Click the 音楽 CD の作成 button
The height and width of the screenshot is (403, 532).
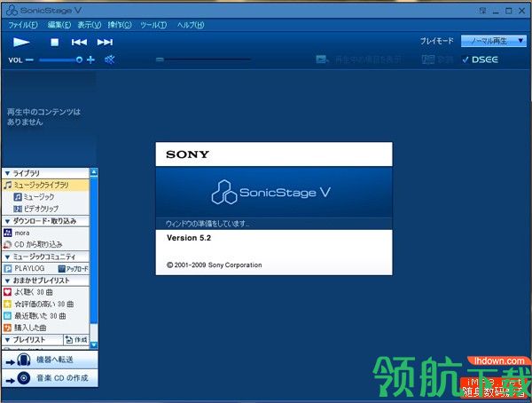51,378
